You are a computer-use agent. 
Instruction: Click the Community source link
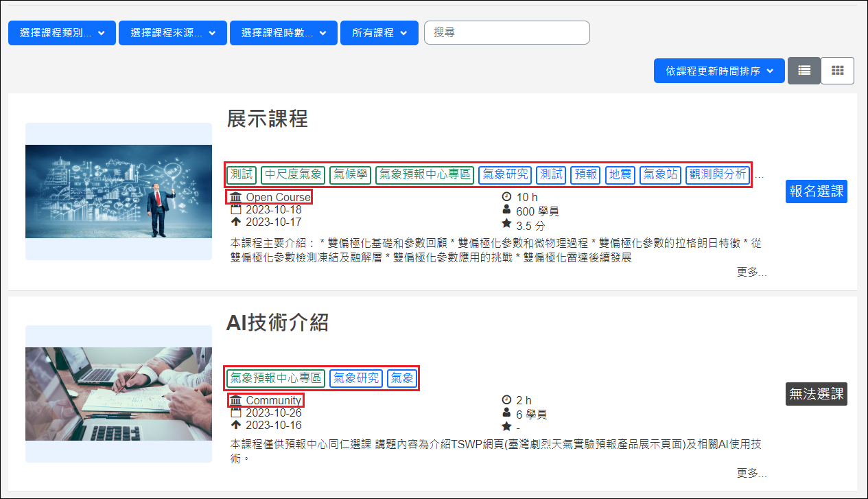click(273, 400)
